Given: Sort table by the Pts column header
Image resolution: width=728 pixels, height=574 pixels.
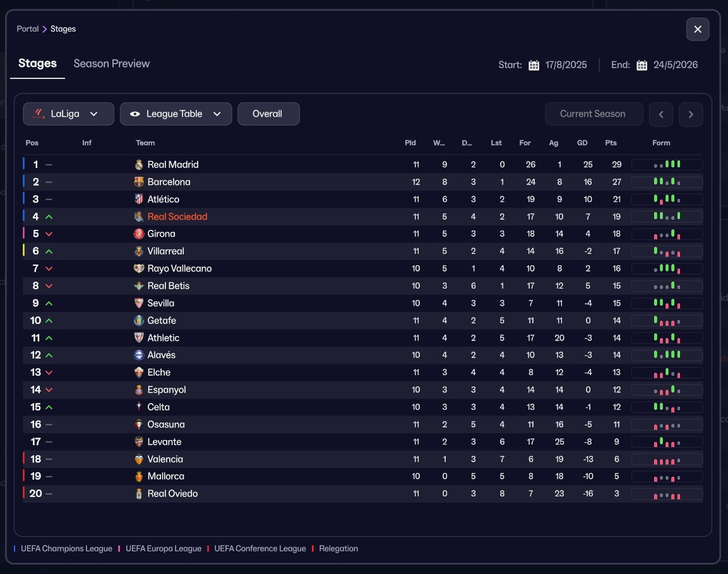Looking at the screenshot, I should [611, 143].
